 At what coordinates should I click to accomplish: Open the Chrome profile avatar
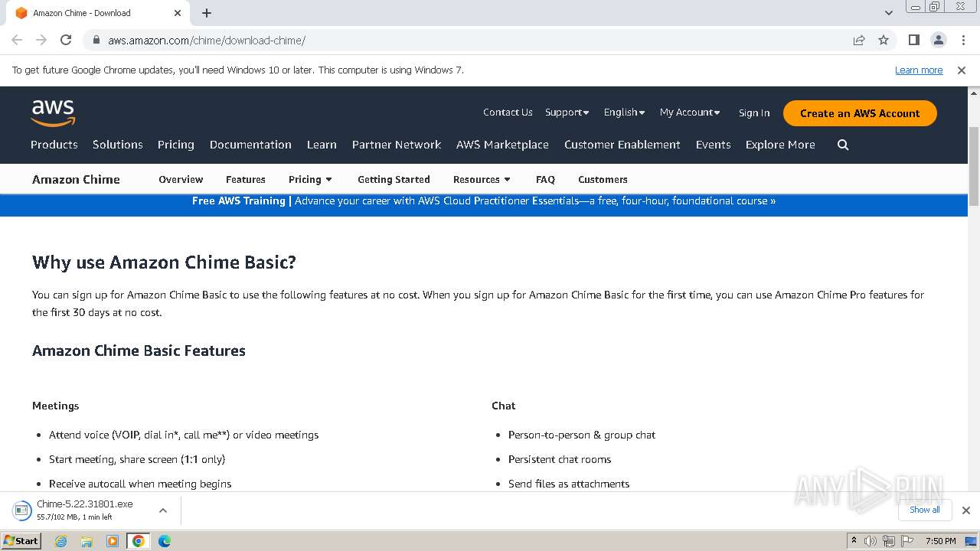tap(938, 41)
